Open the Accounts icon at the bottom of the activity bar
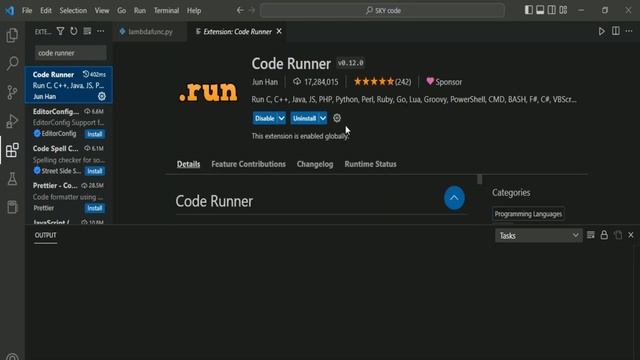Image resolution: width=640 pixels, height=360 pixels. point(12,356)
